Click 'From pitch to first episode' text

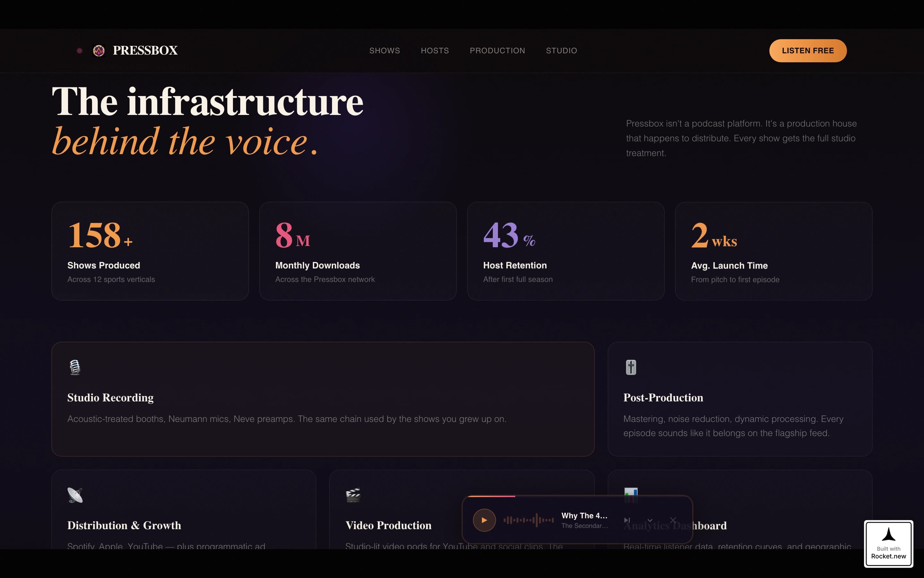coord(735,279)
